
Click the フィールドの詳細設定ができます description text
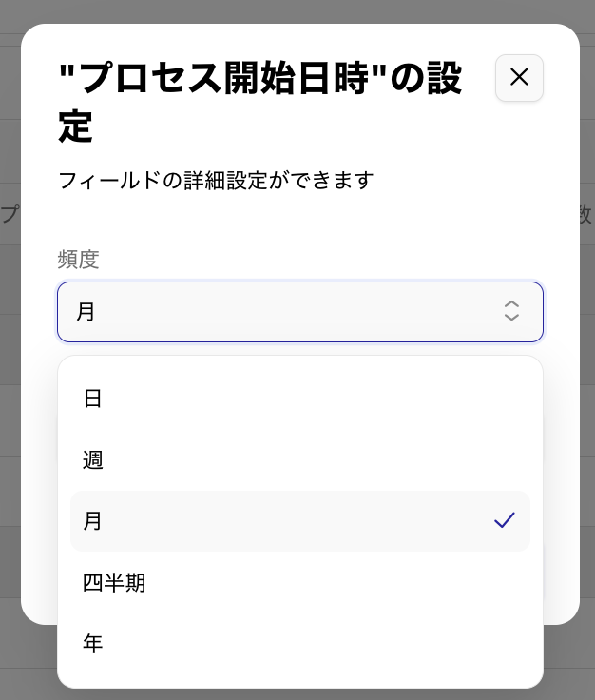(x=216, y=180)
